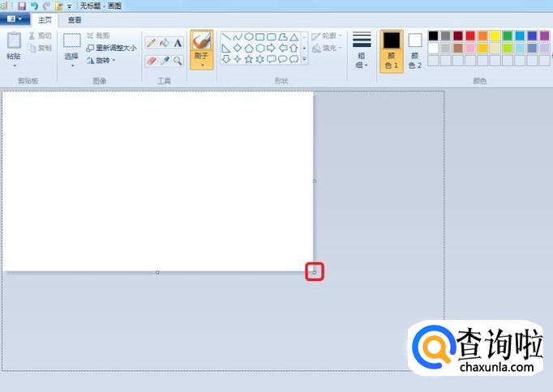Choose the Five-point star shape
This screenshot has height=392, width=553.
249,59
